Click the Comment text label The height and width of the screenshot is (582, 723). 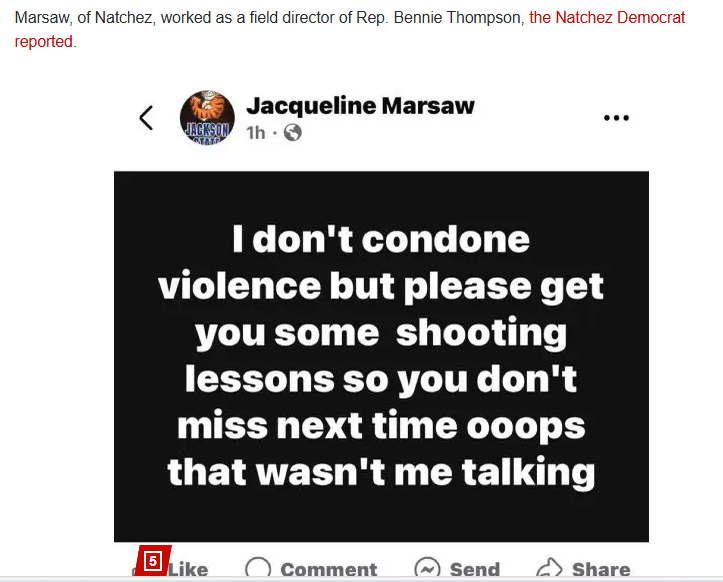pos(329,570)
